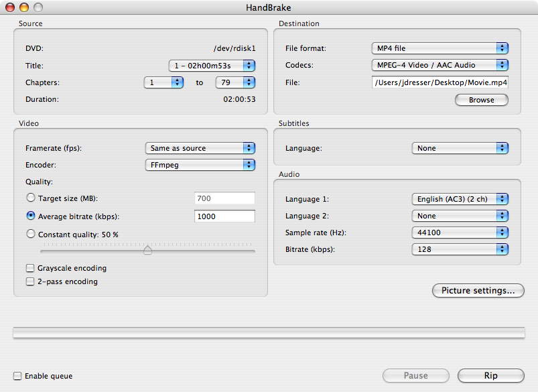Open the Framerate dropdown
This screenshot has width=538, height=392.
pyautogui.click(x=200, y=148)
